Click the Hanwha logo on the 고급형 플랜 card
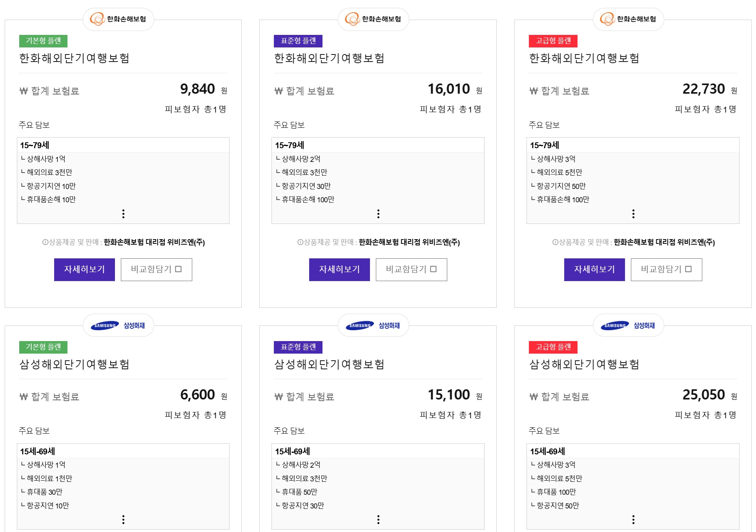Viewport: 756px width, 532px height. pos(628,18)
